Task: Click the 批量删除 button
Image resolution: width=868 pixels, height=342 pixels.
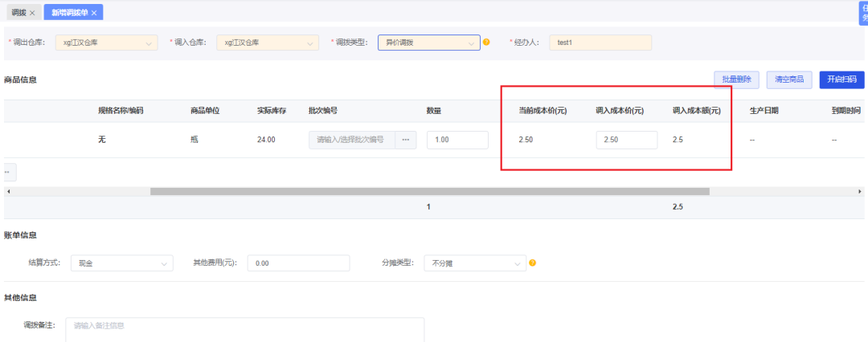Action: point(736,79)
